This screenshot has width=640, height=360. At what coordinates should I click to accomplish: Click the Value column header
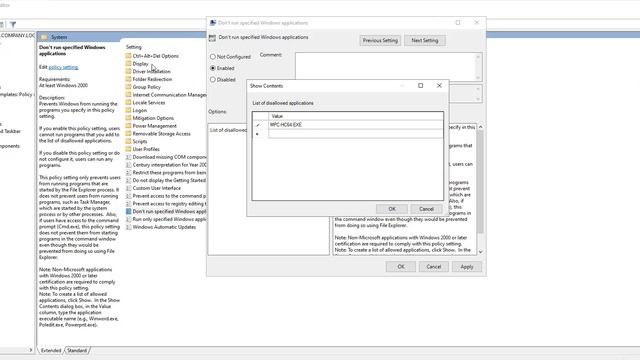pos(356,116)
